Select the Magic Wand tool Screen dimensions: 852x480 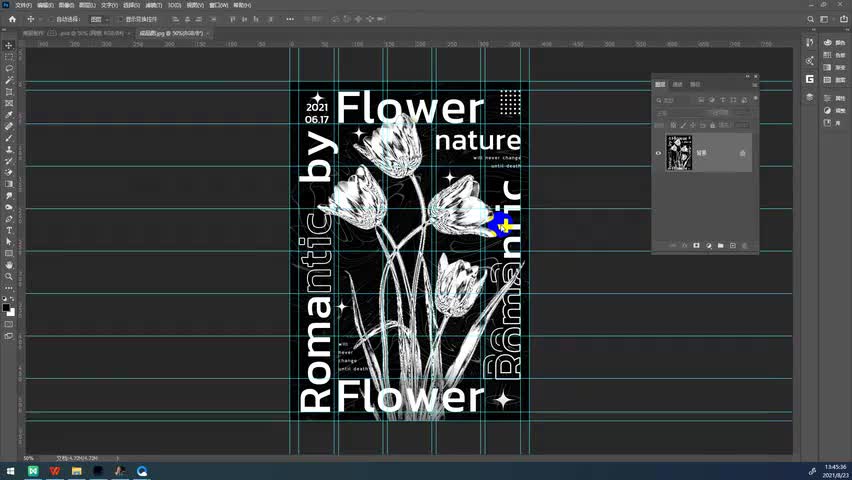tap(9, 80)
